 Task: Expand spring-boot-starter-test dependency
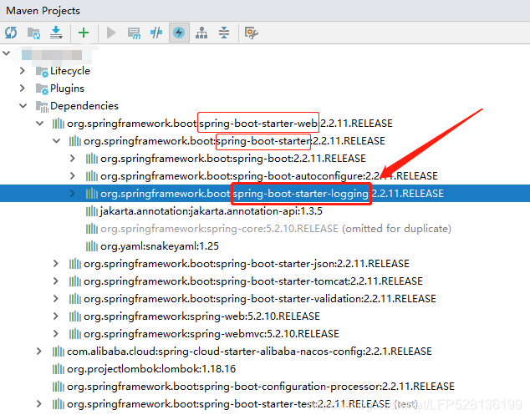pos(38,404)
